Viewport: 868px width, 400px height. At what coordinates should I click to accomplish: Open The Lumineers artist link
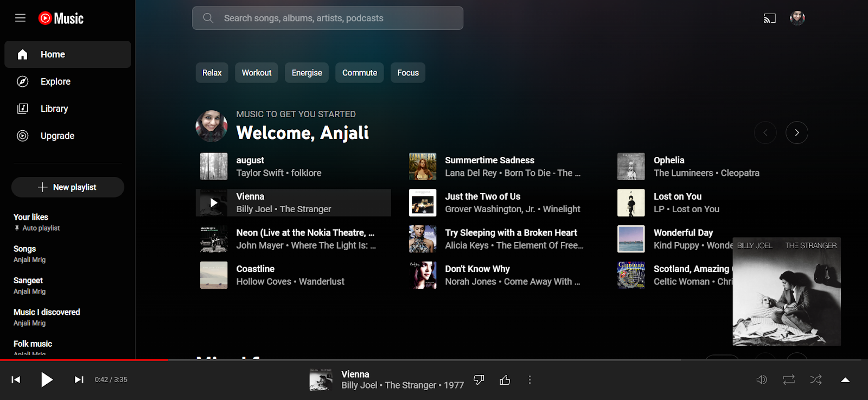[684, 173]
